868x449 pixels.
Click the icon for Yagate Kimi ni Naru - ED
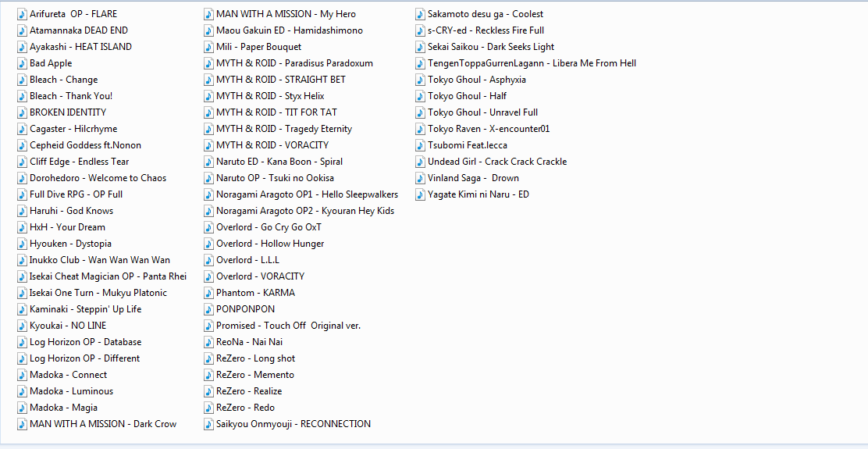click(x=420, y=194)
